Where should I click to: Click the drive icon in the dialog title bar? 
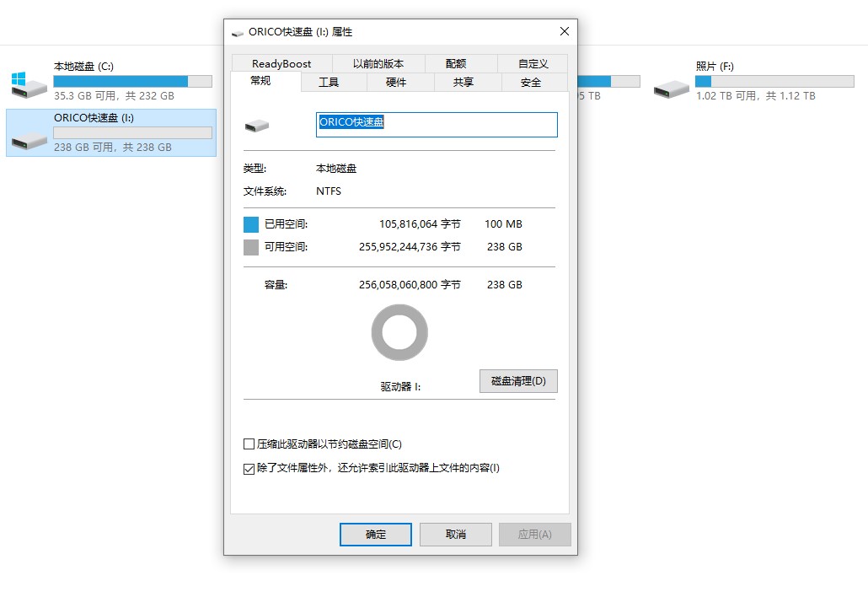click(237, 31)
